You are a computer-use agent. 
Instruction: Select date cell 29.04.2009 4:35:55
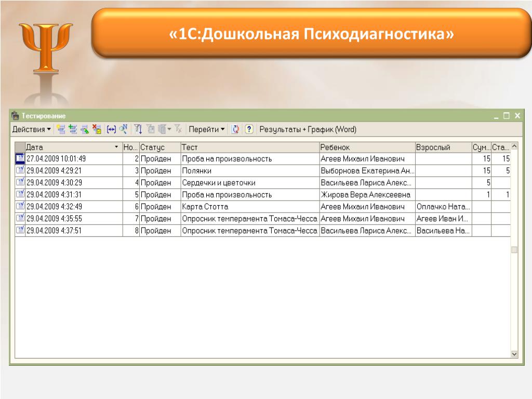[74, 219]
